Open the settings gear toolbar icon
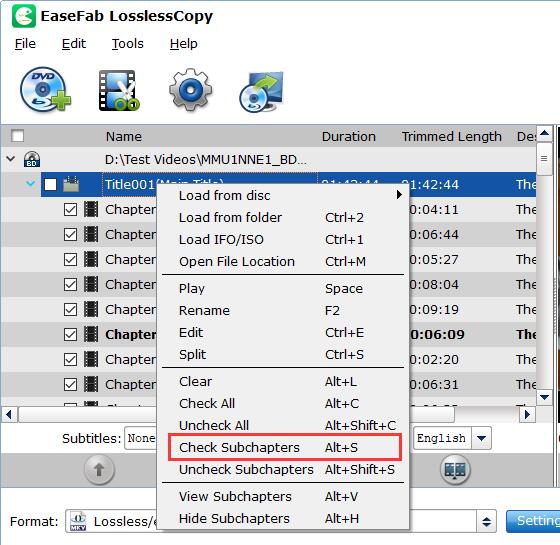The image size is (560, 545). (190, 90)
